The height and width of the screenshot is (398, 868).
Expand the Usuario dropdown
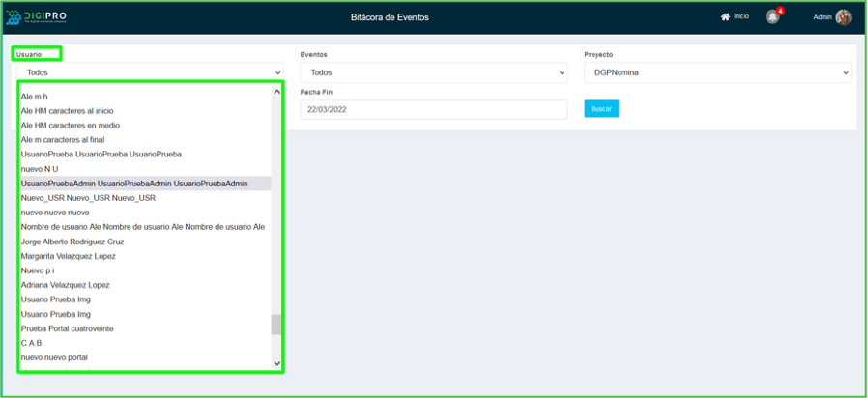pos(150,72)
